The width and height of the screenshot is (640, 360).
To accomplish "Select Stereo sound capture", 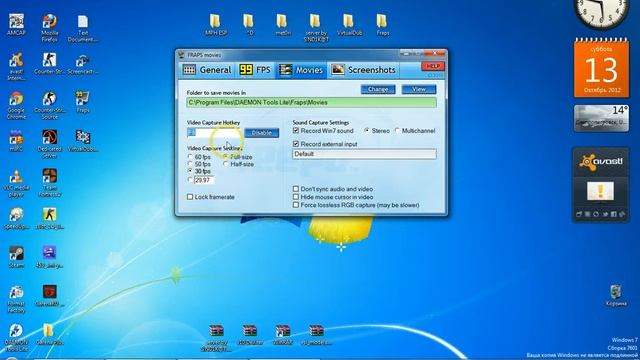I will (367, 131).
